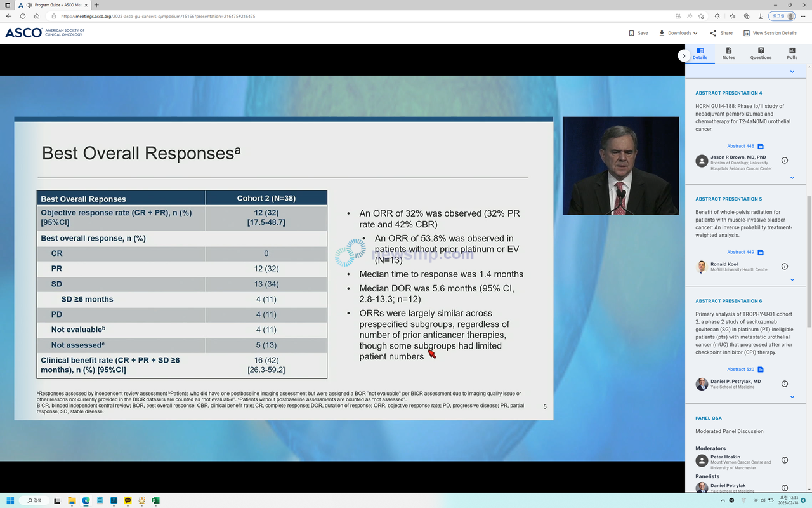Screen dimensions: 812x508
Task: Open Task View from taskbar
Action: 58,500
